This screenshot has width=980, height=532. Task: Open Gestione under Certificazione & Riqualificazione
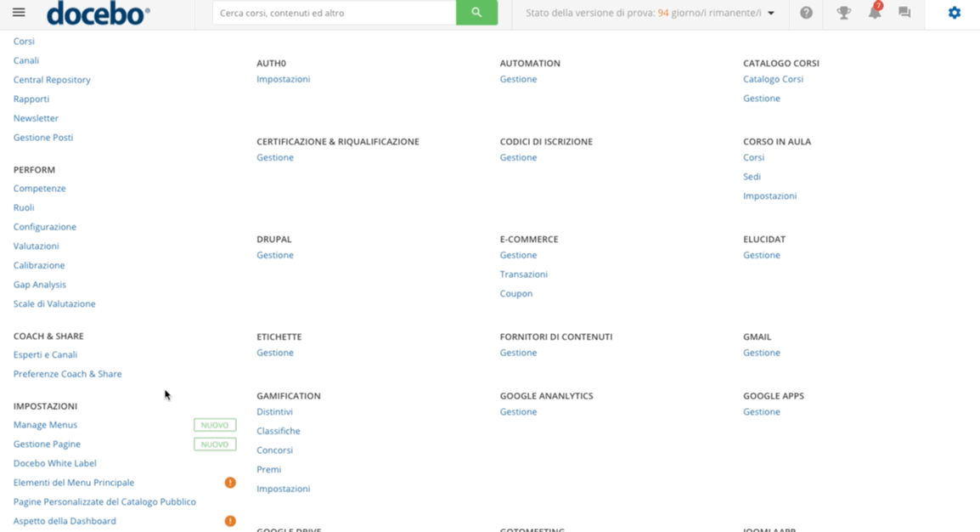(x=275, y=157)
